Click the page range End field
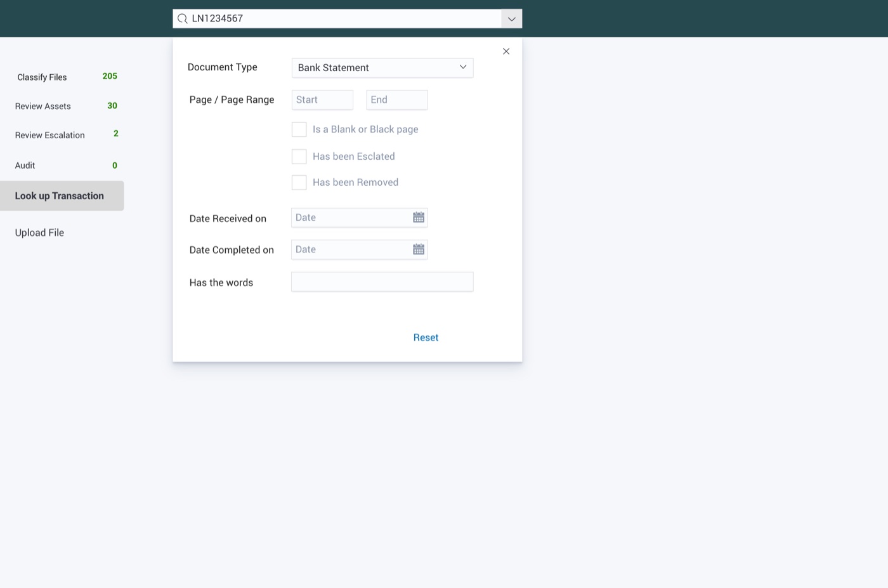Screen dimensions: 888x588 [x=397, y=100]
